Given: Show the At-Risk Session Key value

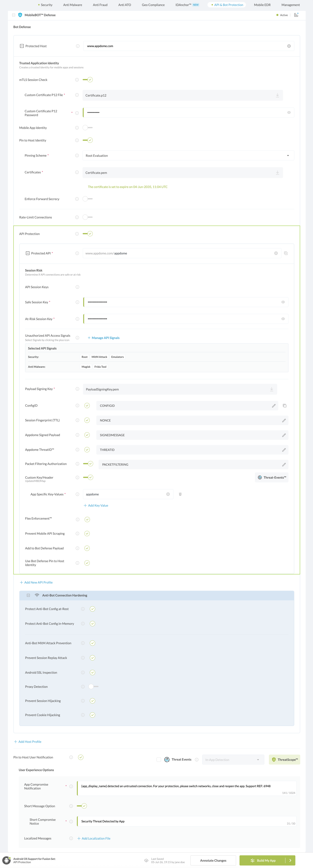Looking at the screenshot, I should (x=283, y=319).
